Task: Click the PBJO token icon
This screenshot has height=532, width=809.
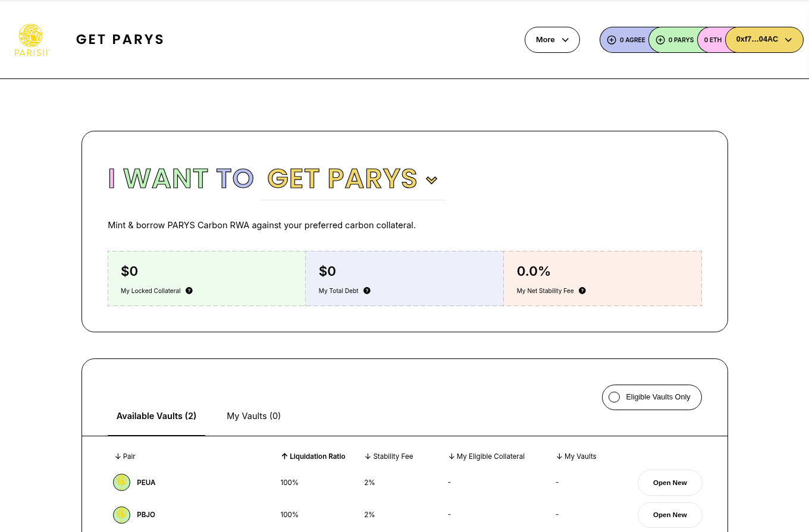Action: pos(121,515)
